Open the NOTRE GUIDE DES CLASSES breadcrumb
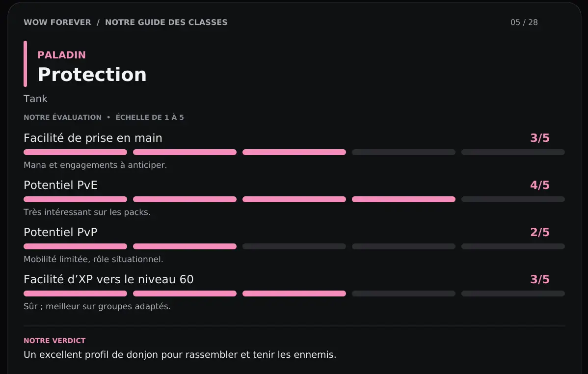The height and width of the screenshot is (374, 588). tap(166, 22)
